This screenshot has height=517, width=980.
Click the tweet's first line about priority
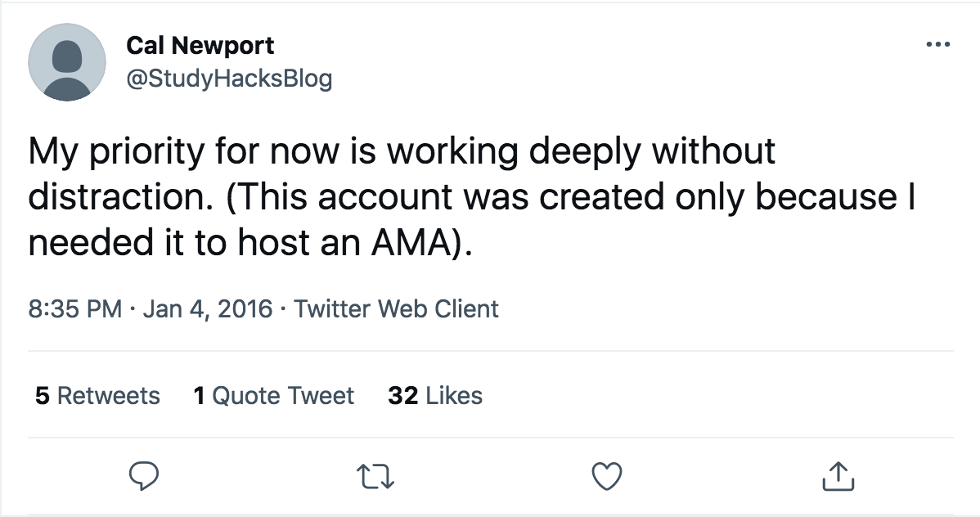click(402, 153)
